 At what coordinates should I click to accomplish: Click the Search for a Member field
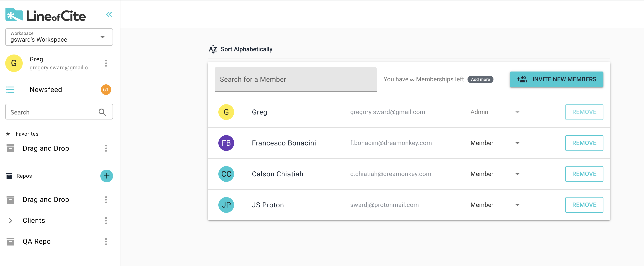[x=295, y=79]
